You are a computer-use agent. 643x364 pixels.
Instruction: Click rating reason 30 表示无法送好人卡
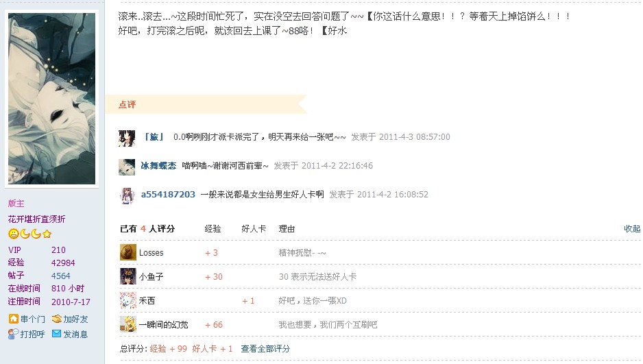point(318,277)
